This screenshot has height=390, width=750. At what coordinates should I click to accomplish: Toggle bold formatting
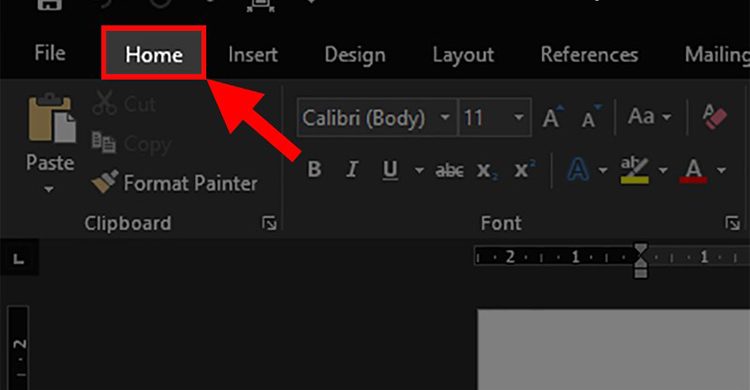click(314, 169)
